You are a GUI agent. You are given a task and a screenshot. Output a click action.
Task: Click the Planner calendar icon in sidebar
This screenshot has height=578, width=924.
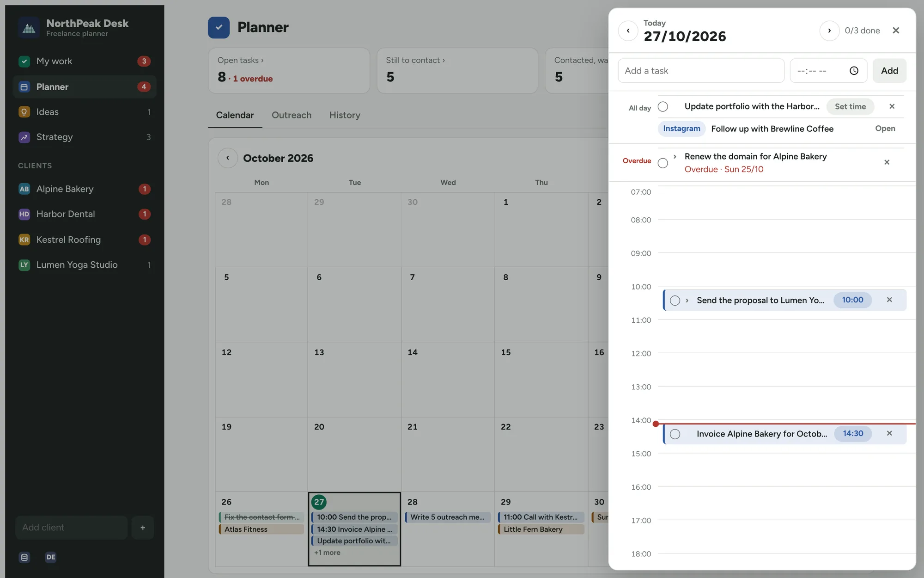(24, 87)
